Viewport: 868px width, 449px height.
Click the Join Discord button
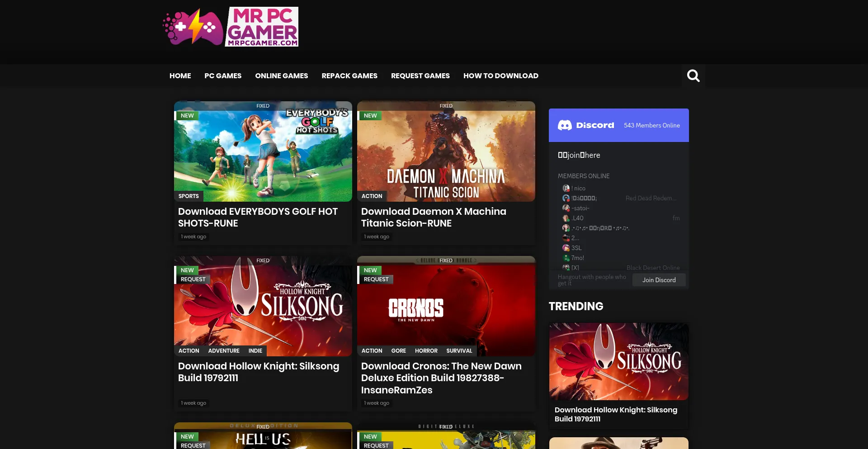[x=659, y=280]
